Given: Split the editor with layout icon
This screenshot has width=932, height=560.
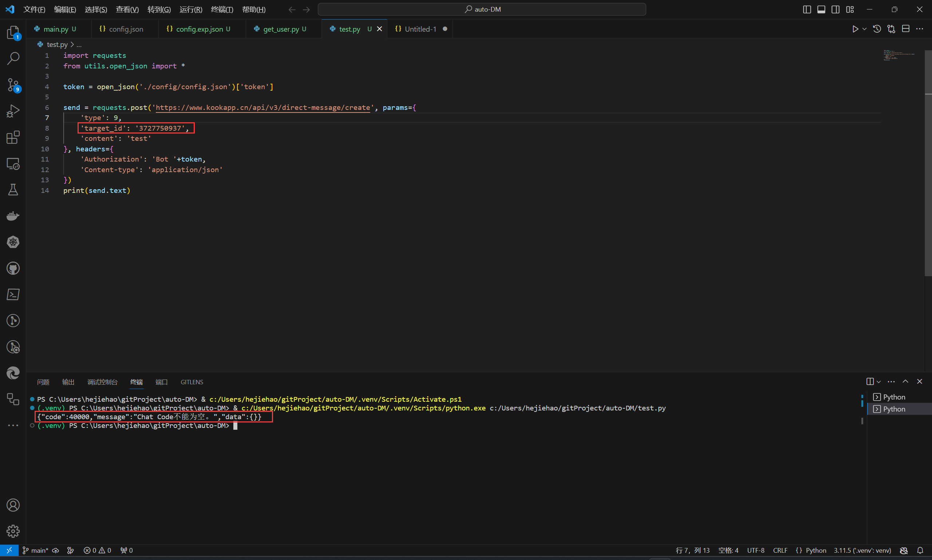Looking at the screenshot, I should tap(905, 29).
